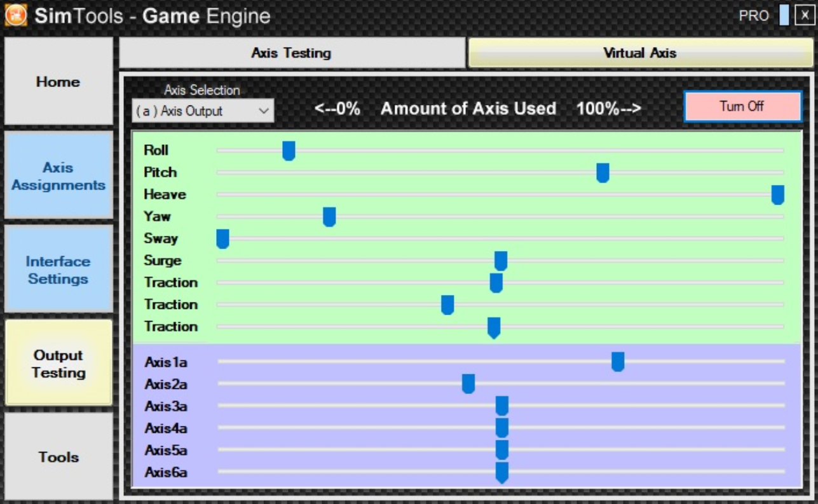This screenshot has height=504, width=818.
Task: Click the "Pitch" label text
Action: [160, 172]
